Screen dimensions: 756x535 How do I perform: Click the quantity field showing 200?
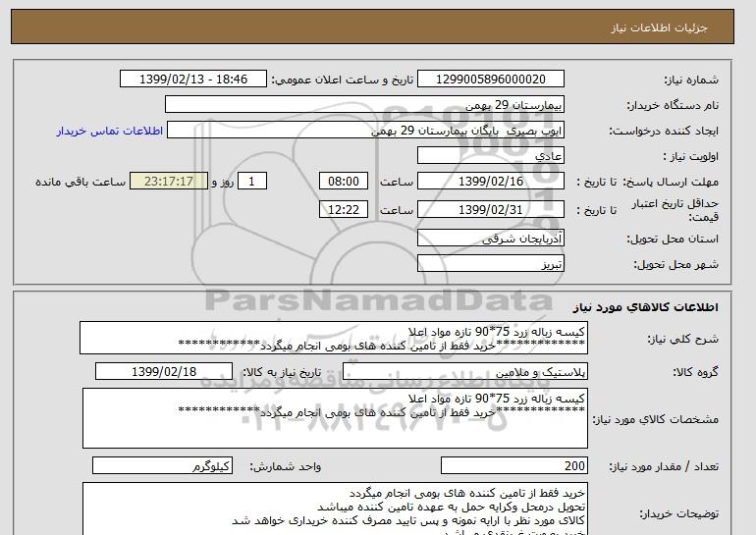(514, 465)
